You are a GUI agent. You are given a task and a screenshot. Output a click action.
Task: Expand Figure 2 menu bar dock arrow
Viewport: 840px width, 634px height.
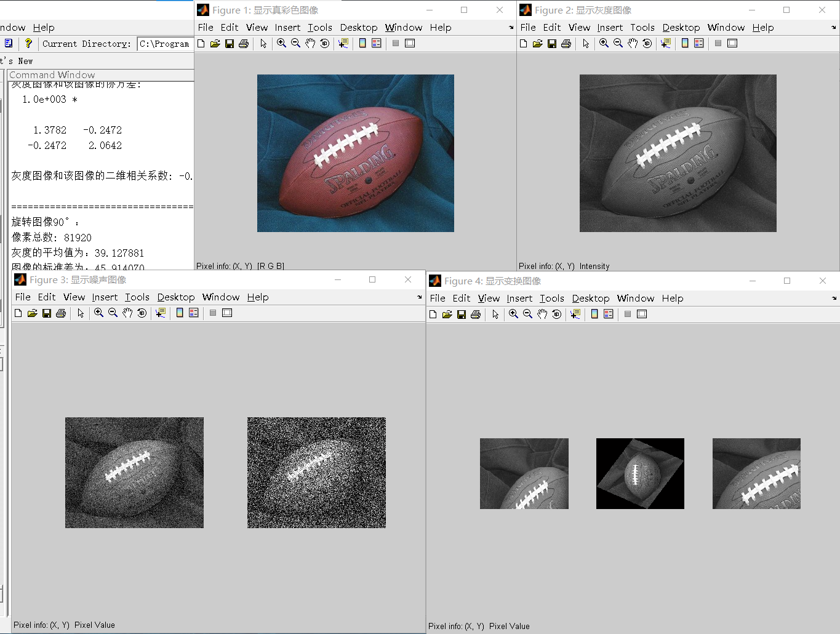[x=834, y=28]
